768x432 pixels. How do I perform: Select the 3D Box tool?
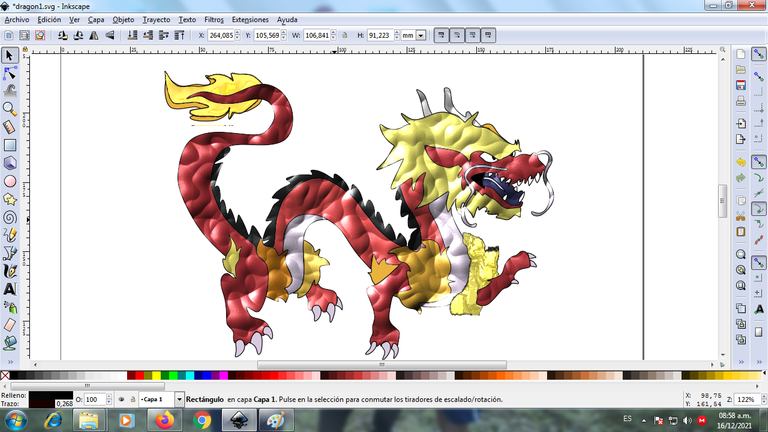(x=9, y=163)
